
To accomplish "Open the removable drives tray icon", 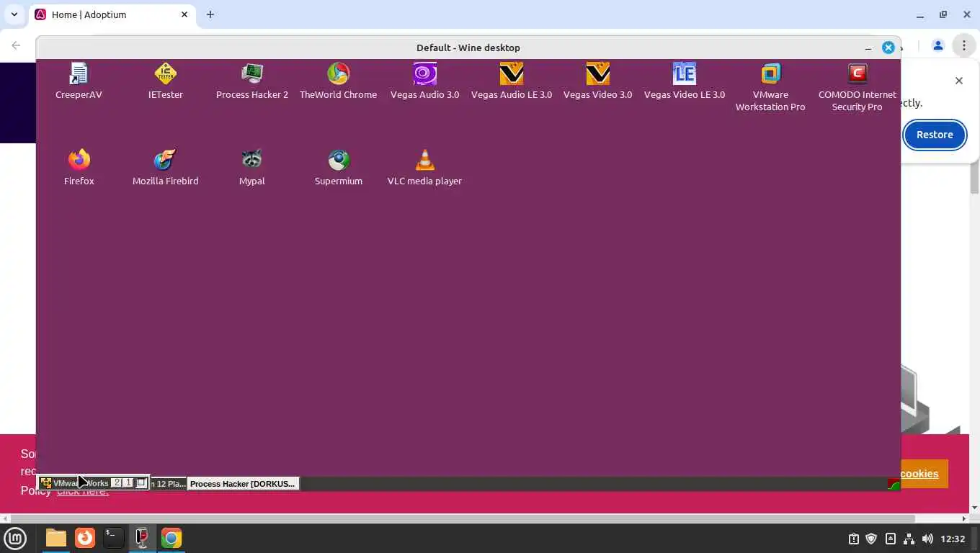I will click(890, 539).
